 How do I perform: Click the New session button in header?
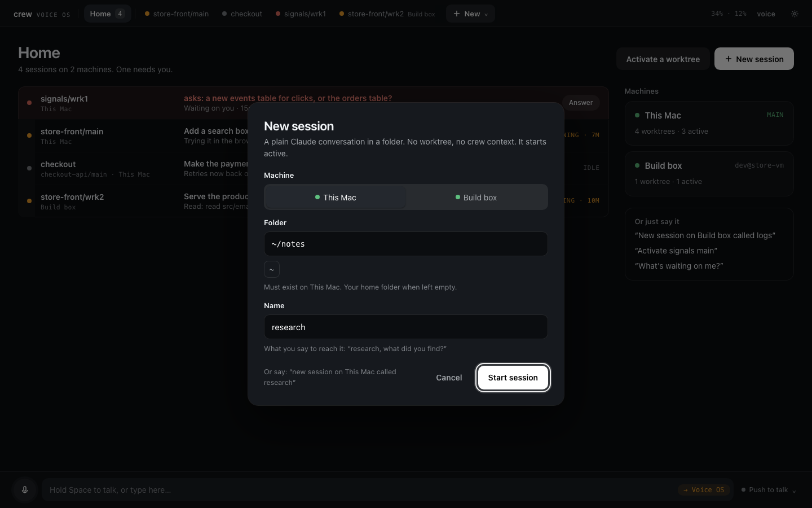tap(754, 59)
